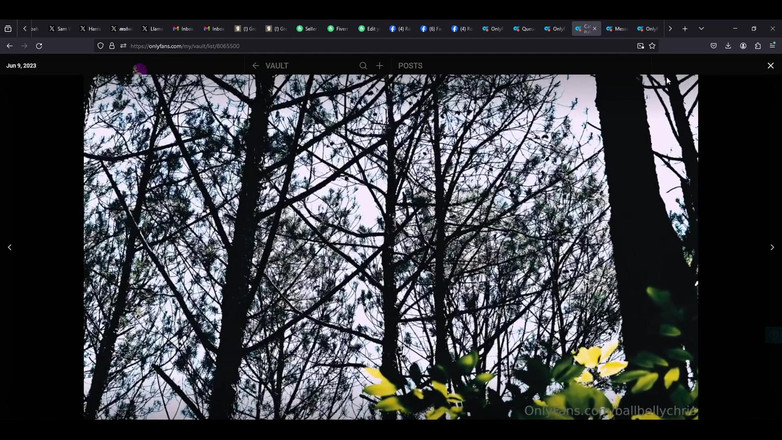This screenshot has height=440, width=782.
Task: Open the Firefox extensions puzzle icon
Action: click(758, 46)
